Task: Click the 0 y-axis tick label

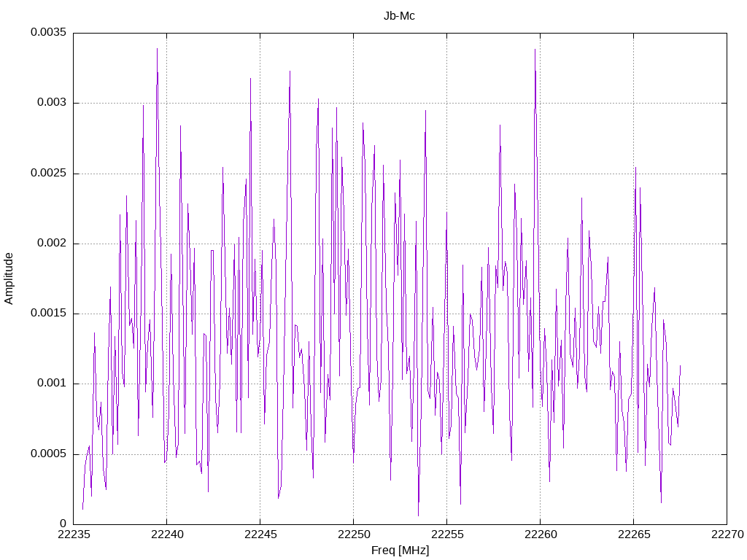Action: pos(63,524)
